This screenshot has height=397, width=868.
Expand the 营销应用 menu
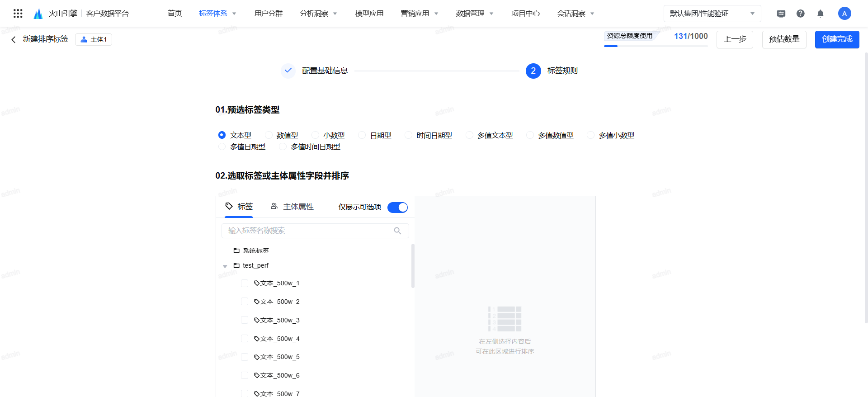tap(419, 14)
